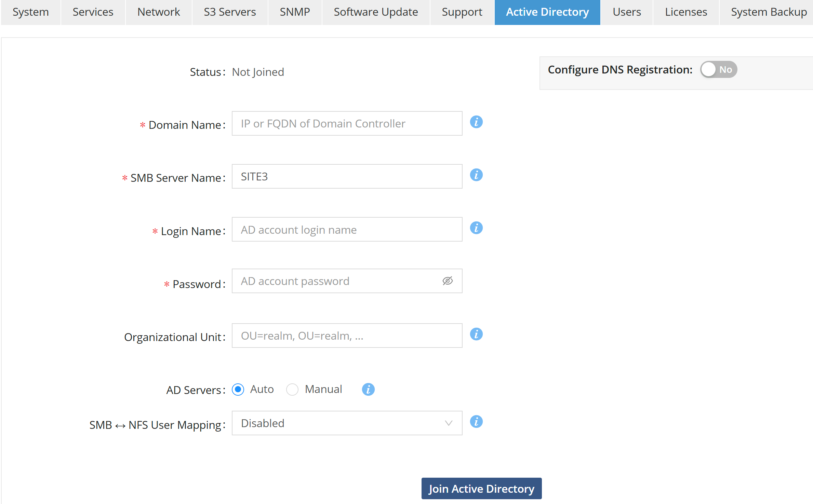Viewport: 813px width, 504px height.
Task: Focus the SMB Server Name field
Action: [347, 176]
